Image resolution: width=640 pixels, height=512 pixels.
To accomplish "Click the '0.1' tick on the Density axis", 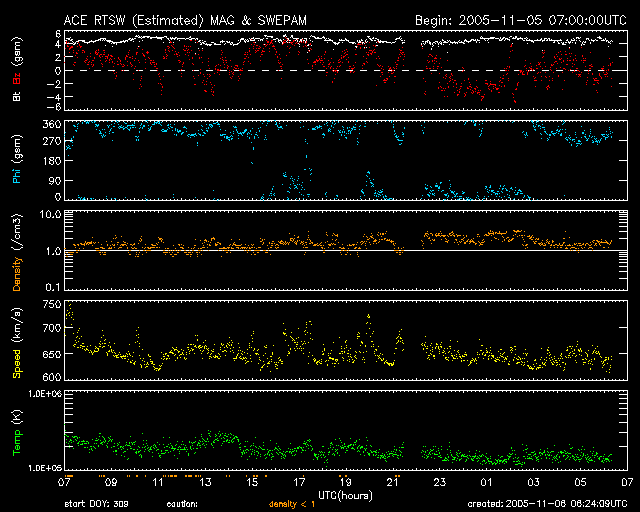I will coord(53,287).
